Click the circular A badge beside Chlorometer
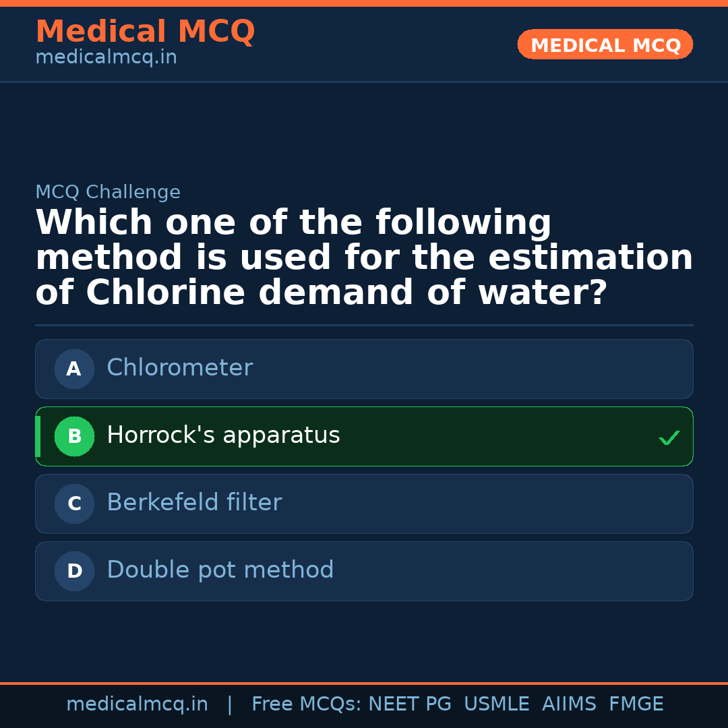Viewport: 728px width, 728px height. point(74,369)
